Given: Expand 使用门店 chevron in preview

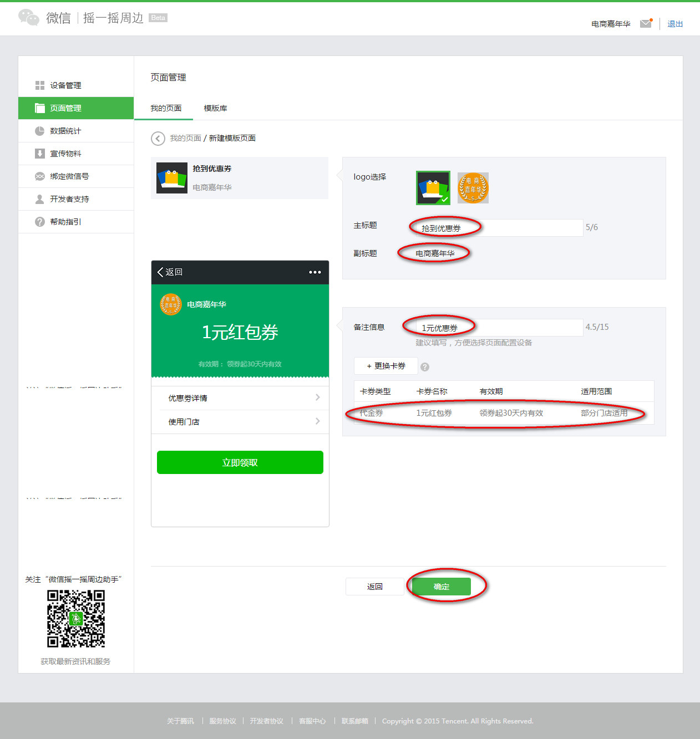Looking at the screenshot, I should [318, 421].
